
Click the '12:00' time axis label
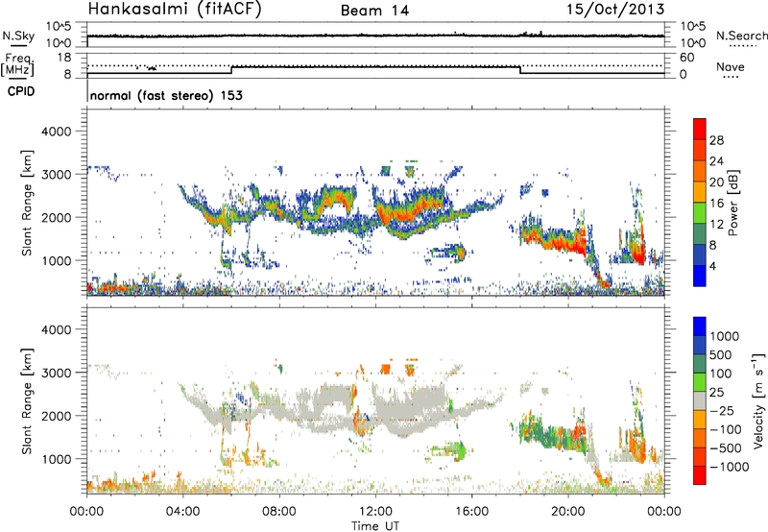click(375, 512)
